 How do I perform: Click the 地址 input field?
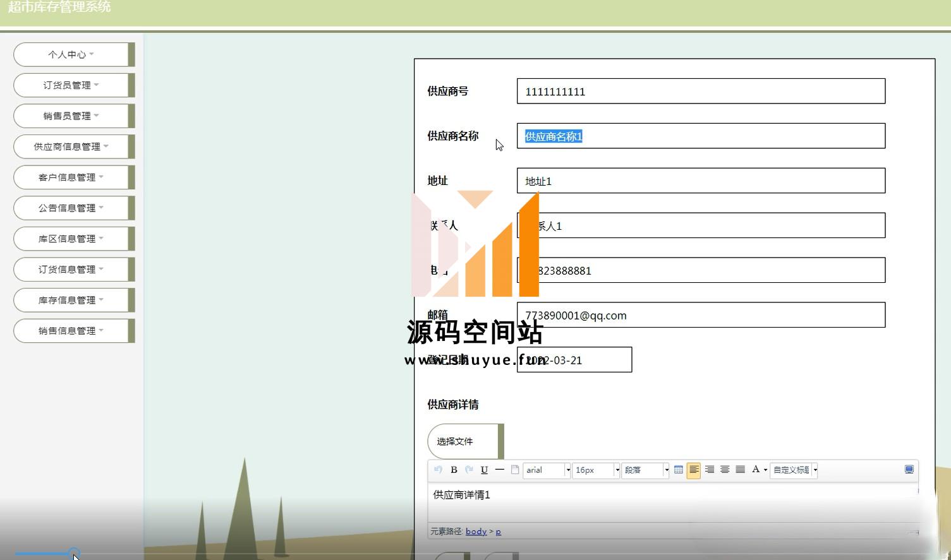point(701,181)
